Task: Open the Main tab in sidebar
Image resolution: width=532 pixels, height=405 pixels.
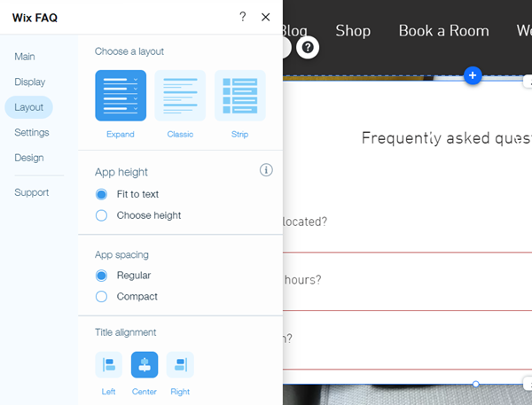Action: 25,57
